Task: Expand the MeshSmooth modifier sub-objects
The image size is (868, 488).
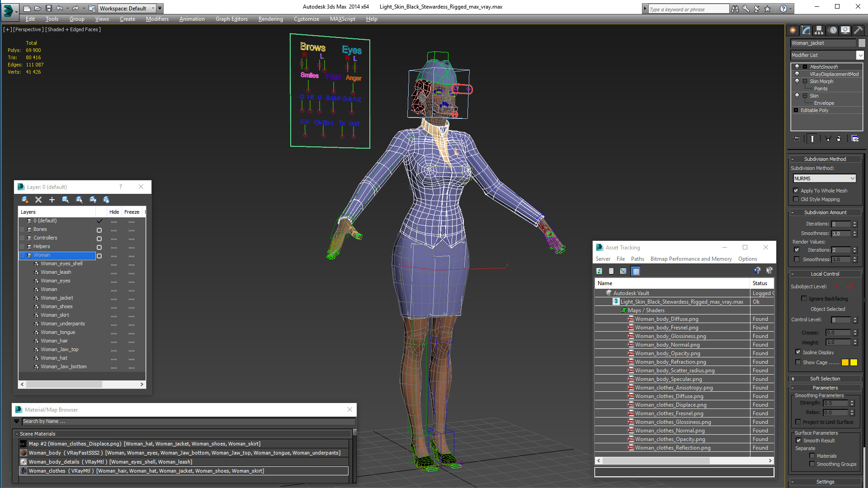Action: click(x=805, y=67)
